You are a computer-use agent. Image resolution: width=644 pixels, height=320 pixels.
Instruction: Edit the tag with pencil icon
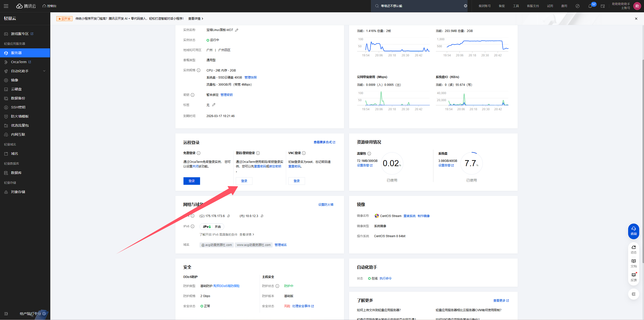click(x=214, y=105)
